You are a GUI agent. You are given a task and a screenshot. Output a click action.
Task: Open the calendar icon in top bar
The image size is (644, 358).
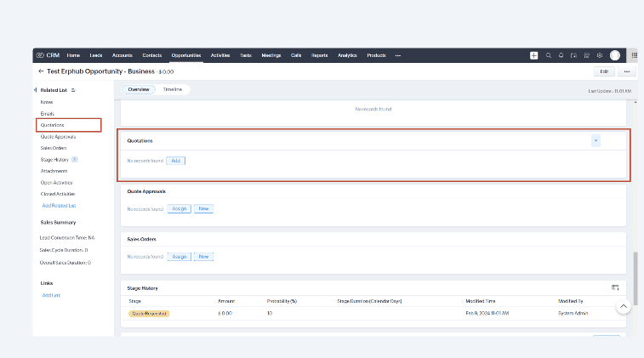coord(573,55)
